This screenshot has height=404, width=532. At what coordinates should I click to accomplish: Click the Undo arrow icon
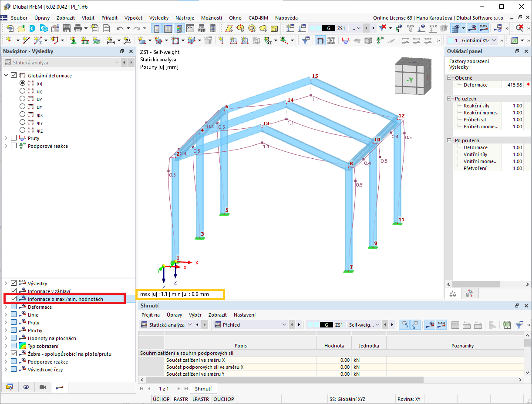tap(120, 28)
